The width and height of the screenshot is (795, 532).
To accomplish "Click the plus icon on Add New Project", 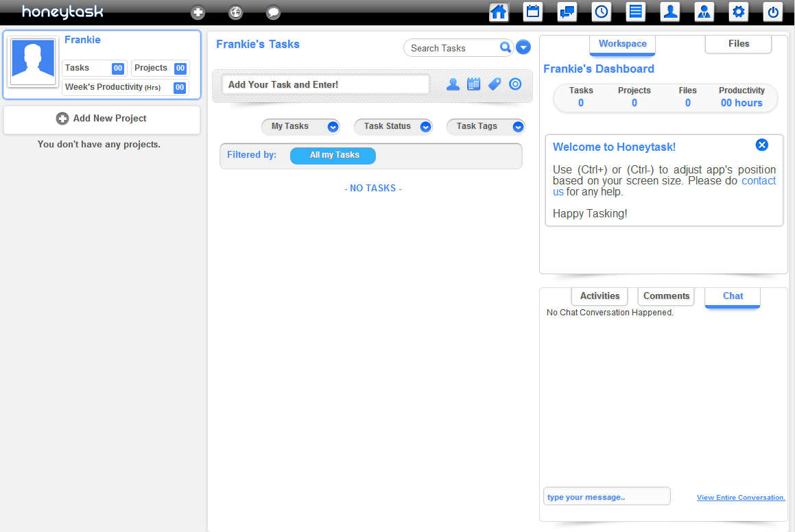I will click(x=62, y=119).
